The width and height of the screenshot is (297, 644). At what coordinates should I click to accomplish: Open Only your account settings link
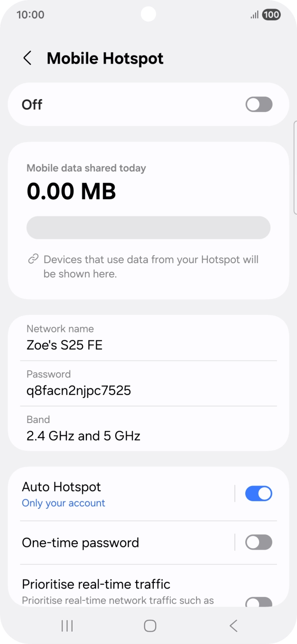pyautogui.click(x=63, y=503)
